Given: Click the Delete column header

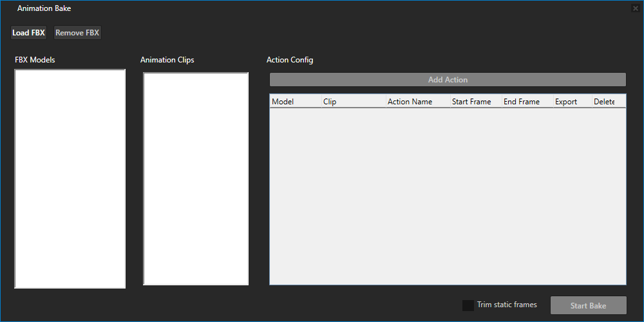Looking at the screenshot, I should pyautogui.click(x=609, y=102).
